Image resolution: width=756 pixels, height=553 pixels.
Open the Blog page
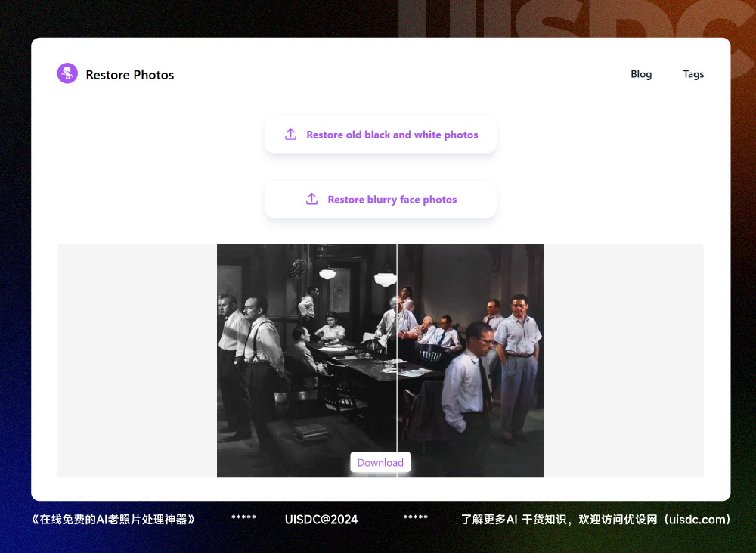641,74
